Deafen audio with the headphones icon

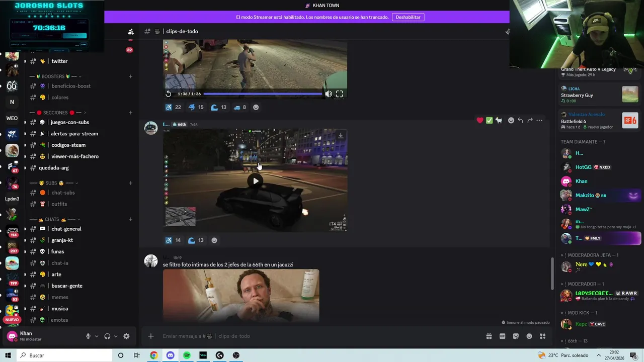[107, 336]
